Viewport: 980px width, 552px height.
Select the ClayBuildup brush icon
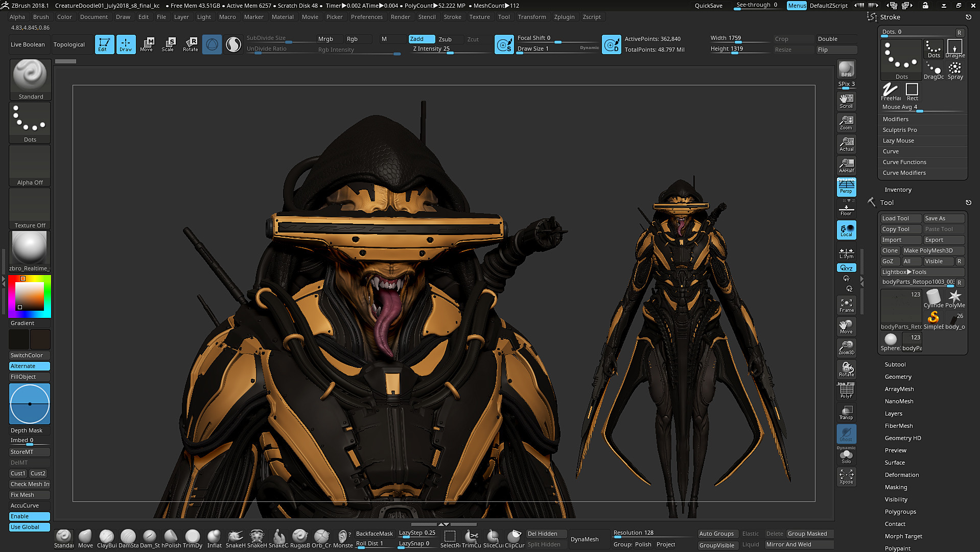[107, 539]
